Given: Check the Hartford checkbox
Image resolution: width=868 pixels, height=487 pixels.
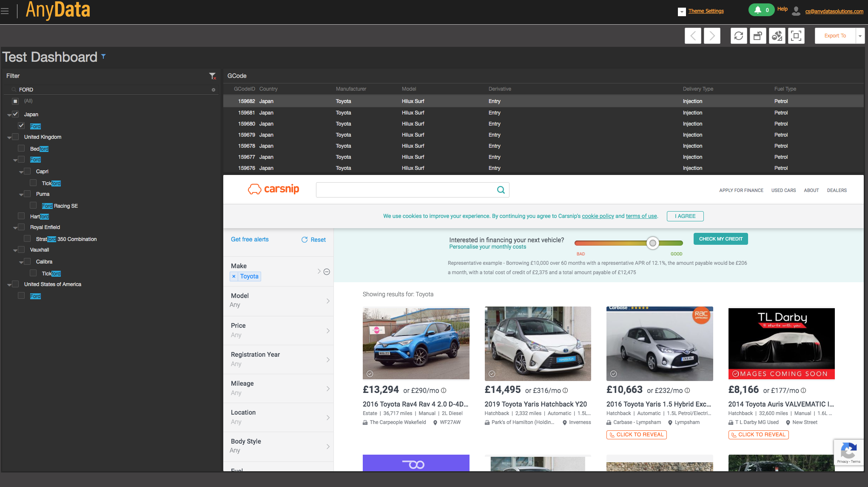Looking at the screenshot, I should click(21, 216).
